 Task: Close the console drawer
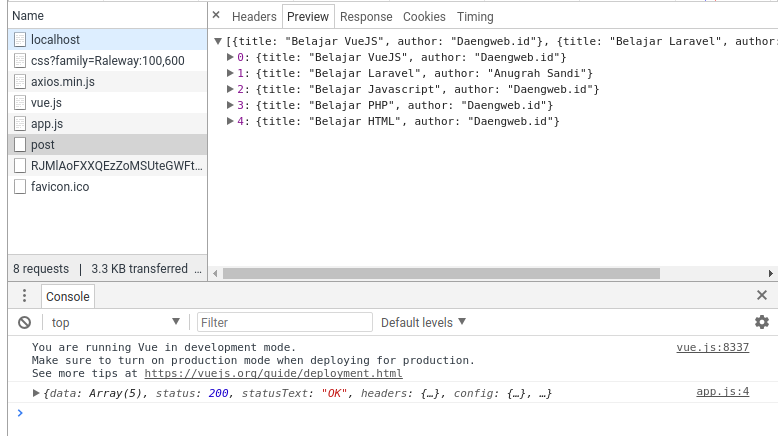(x=761, y=296)
